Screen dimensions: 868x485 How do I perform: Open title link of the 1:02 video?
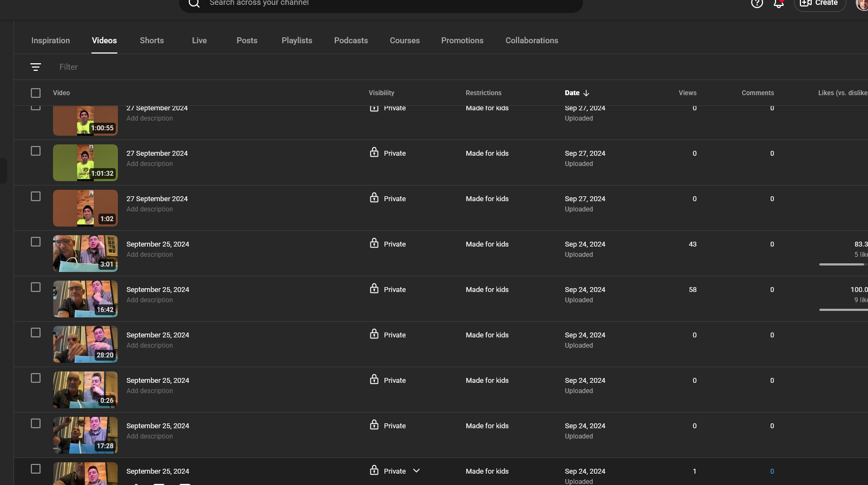[x=157, y=199]
